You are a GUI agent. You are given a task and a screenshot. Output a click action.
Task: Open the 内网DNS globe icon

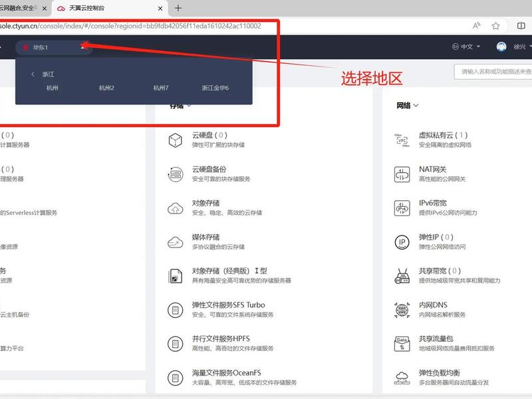(x=402, y=310)
